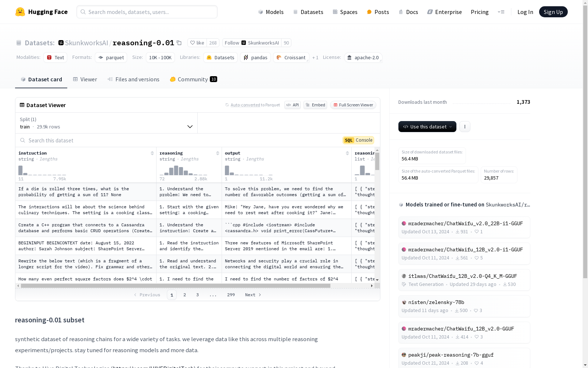588x368 pixels.
Task: Expand the train split dropdown
Action: (x=107, y=123)
